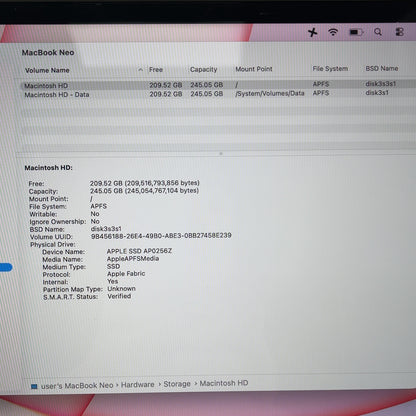
Task: Click the battery status icon
Action: (356, 32)
